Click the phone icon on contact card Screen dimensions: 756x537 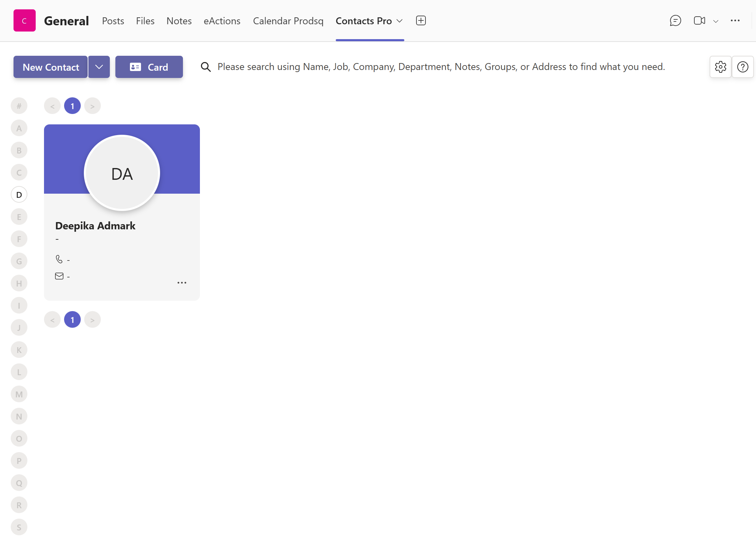[59, 259]
